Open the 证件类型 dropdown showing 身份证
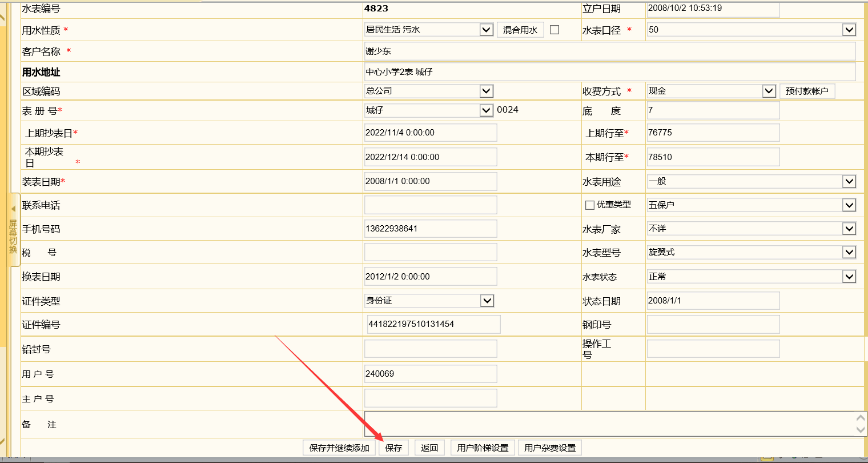868x463 pixels. (x=487, y=301)
